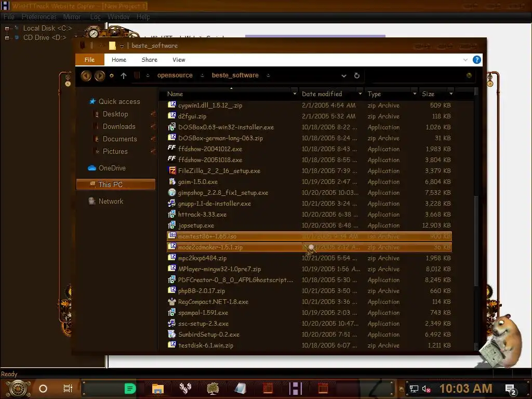532x399 pixels.
Task: Expand the address bar history dropdown
Action: point(344,76)
